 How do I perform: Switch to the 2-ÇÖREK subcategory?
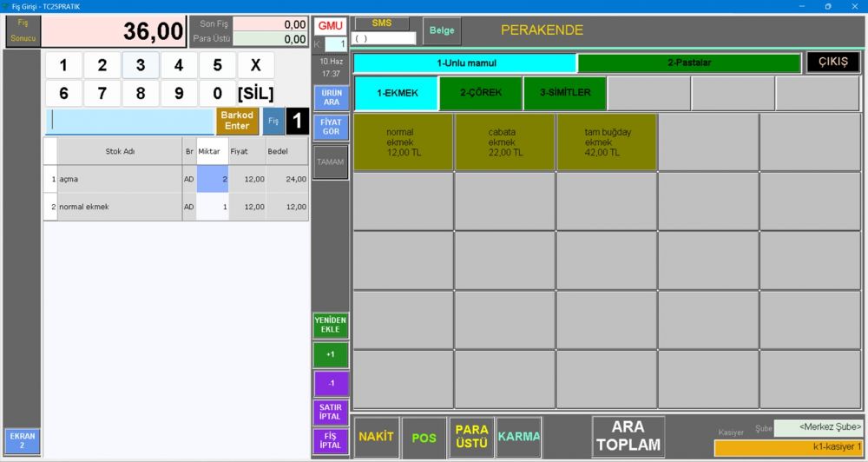480,93
